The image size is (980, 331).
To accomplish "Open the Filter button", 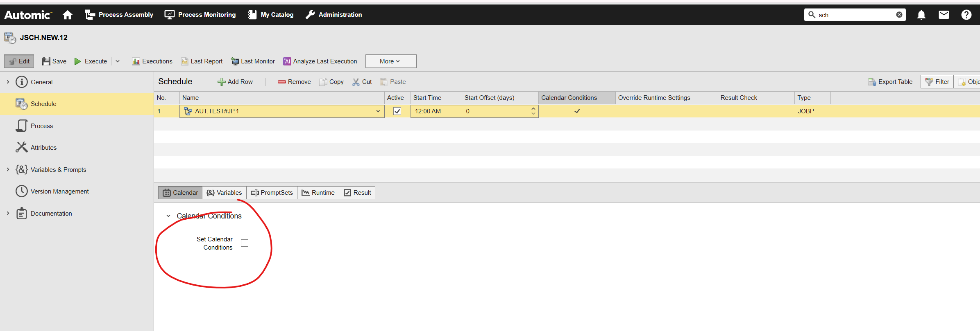I will point(937,82).
